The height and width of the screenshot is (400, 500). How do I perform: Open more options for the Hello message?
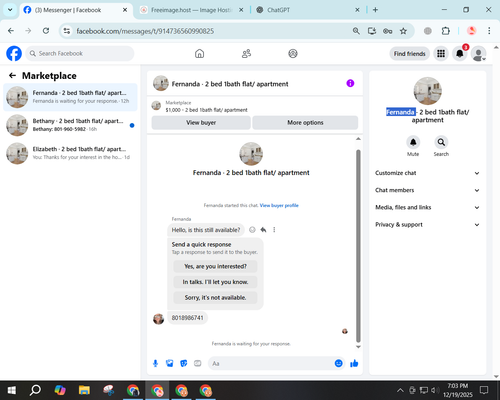pyautogui.click(x=274, y=230)
